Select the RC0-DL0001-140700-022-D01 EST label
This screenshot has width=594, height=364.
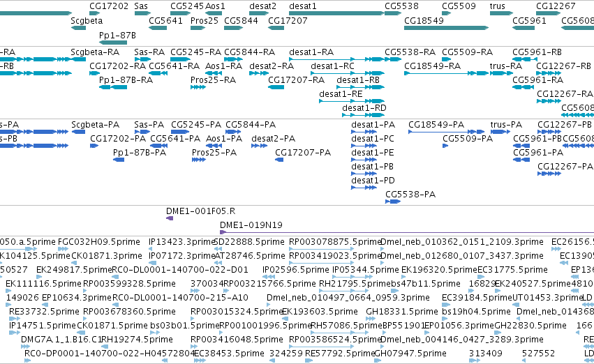click(180, 270)
